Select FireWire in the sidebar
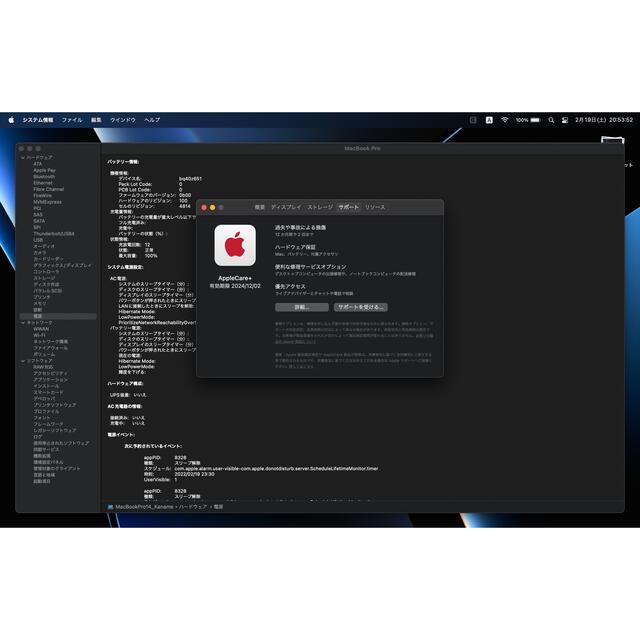Screen dimensions: 640x640 pos(42,196)
